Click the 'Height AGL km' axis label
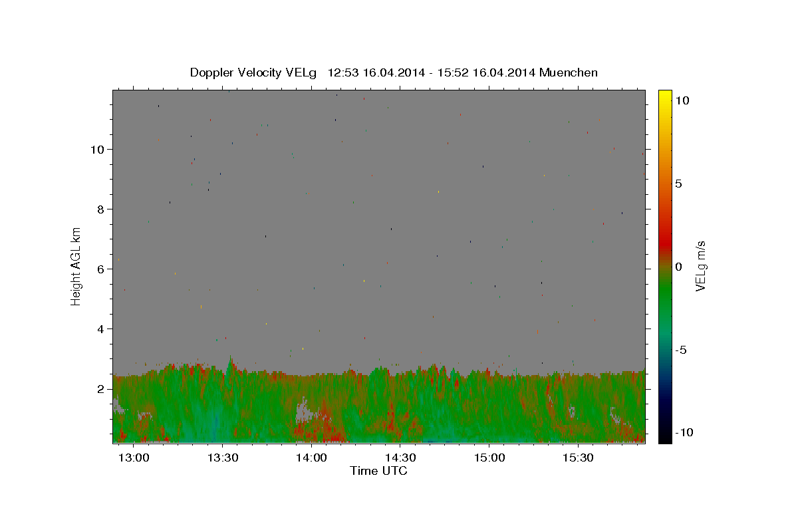The width and height of the screenshot is (798, 532). pos(76,266)
